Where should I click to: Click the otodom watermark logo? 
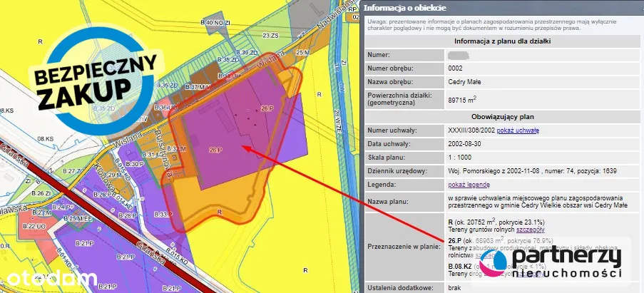tap(48, 278)
